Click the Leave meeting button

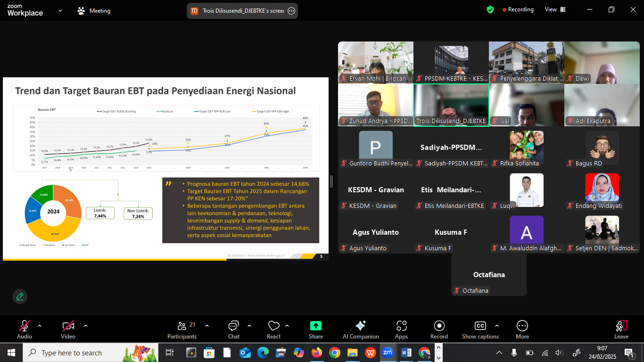tap(621, 329)
